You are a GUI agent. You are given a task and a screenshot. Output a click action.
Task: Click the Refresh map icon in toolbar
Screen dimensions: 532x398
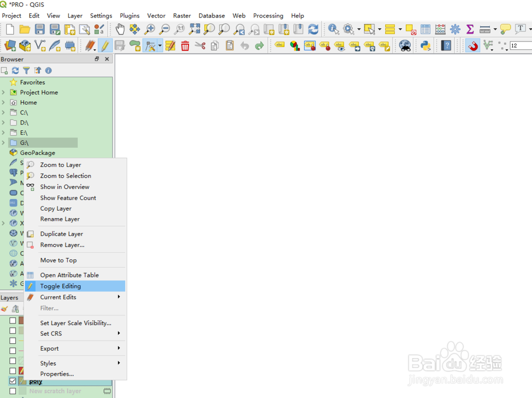pyautogui.click(x=313, y=29)
